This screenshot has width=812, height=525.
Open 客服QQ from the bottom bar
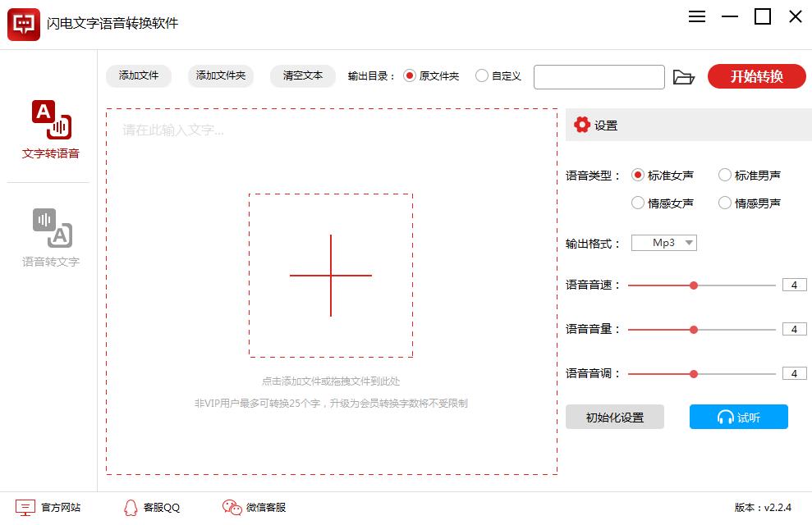click(130, 508)
